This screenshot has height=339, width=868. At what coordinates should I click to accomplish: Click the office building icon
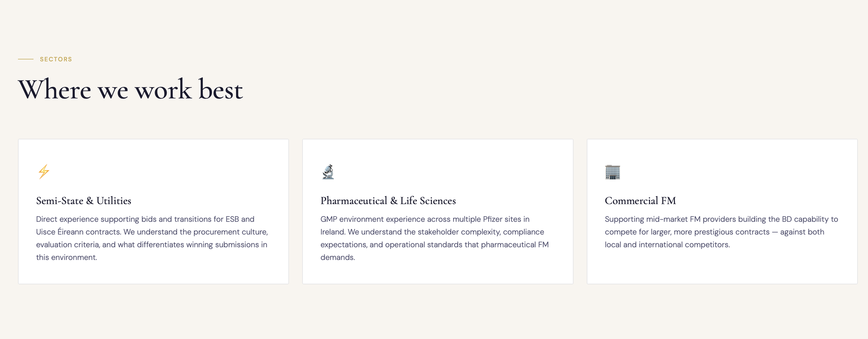click(612, 172)
